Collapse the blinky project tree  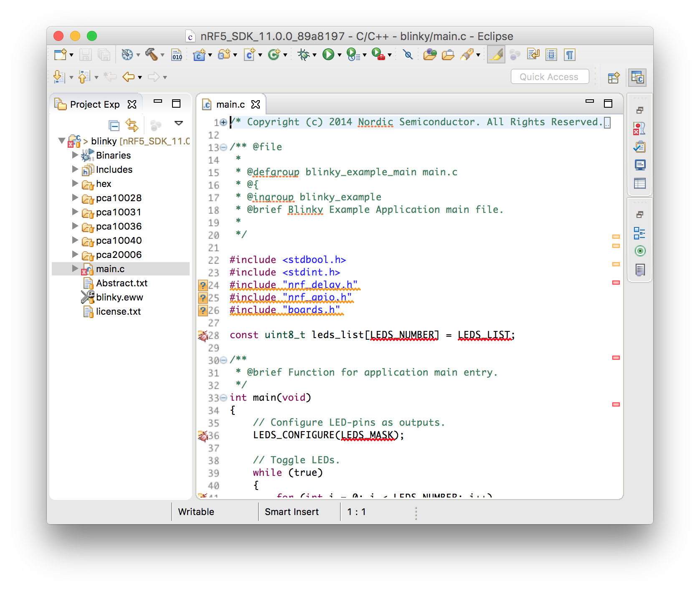coord(62,141)
